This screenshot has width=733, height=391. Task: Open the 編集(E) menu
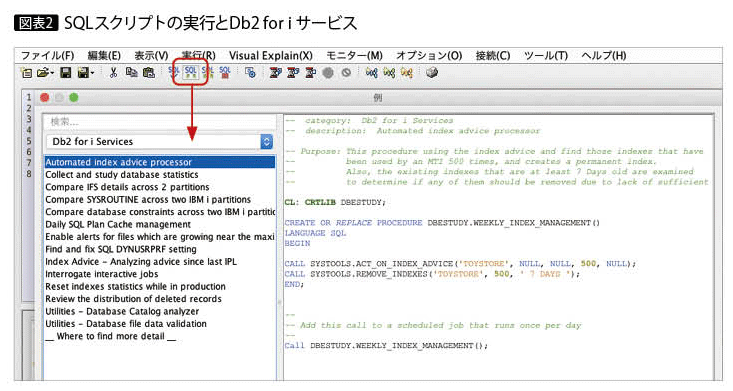tap(104, 56)
